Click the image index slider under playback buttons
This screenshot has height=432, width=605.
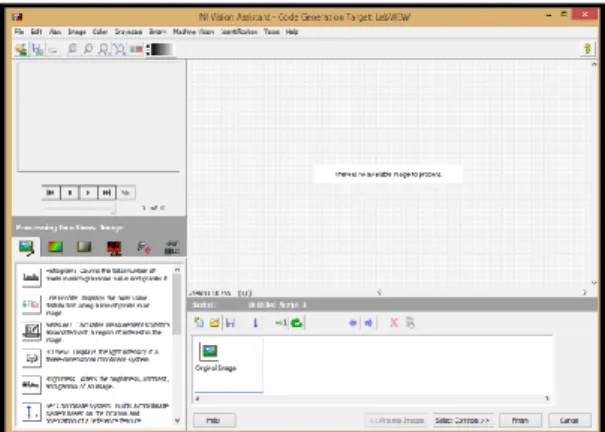(79, 208)
